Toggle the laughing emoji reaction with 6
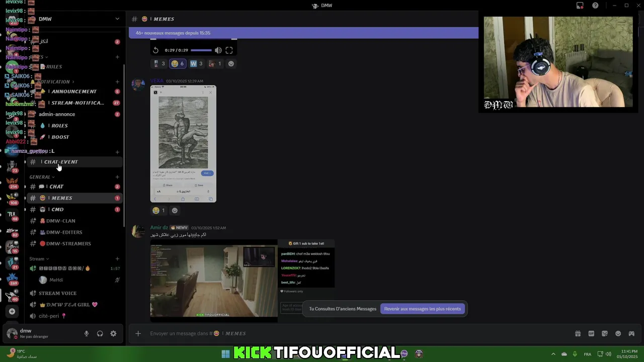Screen dimensions: 644x362 pos(178,63)
